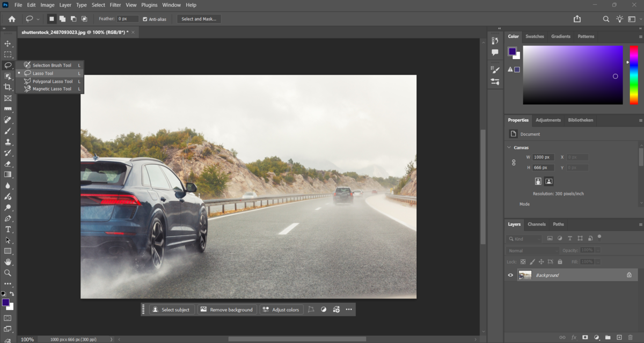Viewport: 644px width, 343px height.
Task: Select the Blur tool
Action: pos(8,186)
